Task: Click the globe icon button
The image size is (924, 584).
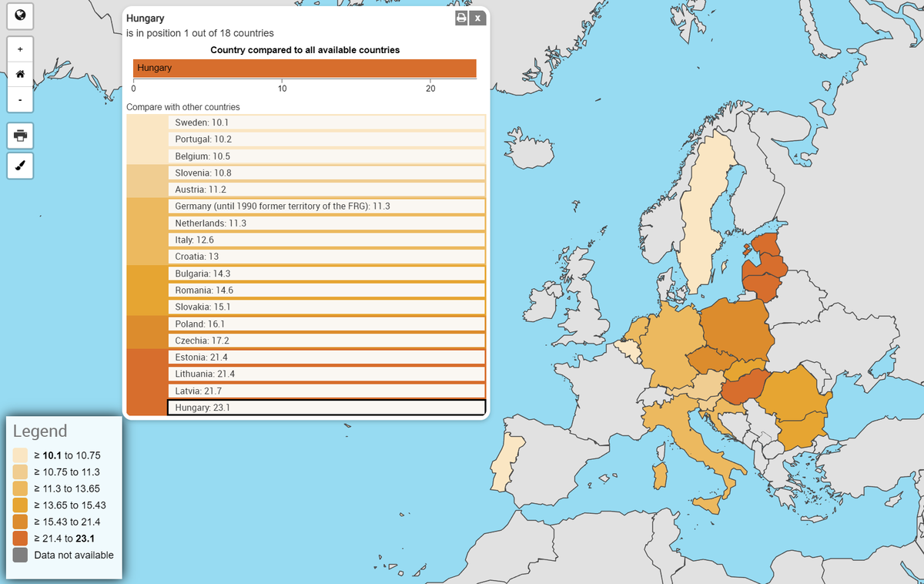Action: click(x=20, y=14)
